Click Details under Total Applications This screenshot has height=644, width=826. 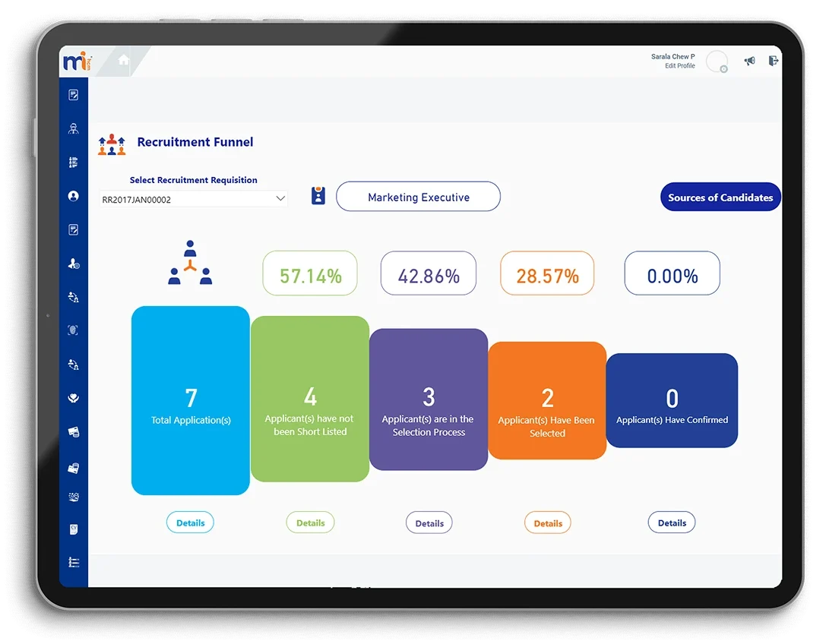coord(190,522)
